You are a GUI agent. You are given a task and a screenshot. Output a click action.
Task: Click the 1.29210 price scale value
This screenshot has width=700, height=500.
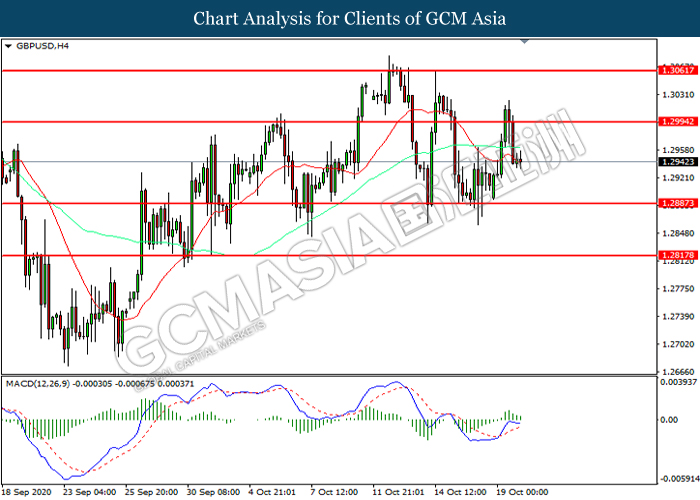678,178
